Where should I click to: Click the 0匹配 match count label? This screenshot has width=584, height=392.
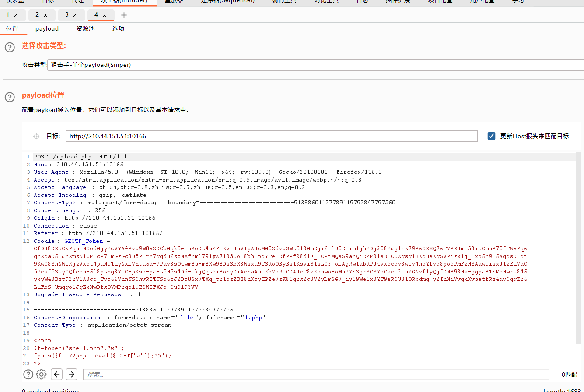click(x=569, y=374)
